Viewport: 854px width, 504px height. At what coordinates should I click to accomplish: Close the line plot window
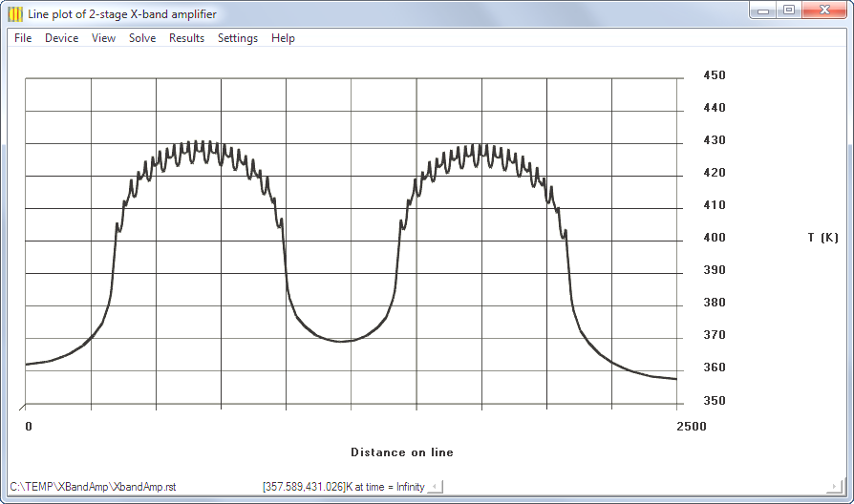[x=824, y=10]
